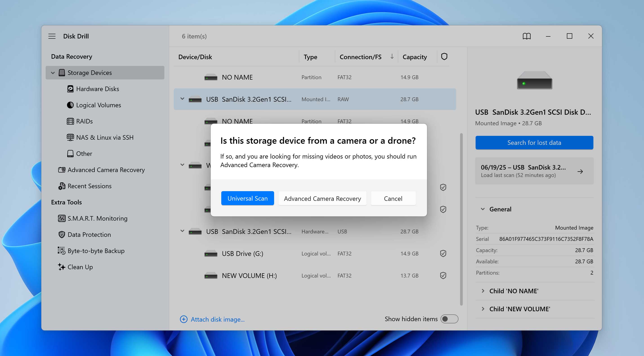Click the large drive image in details panel

coord(534,81)
